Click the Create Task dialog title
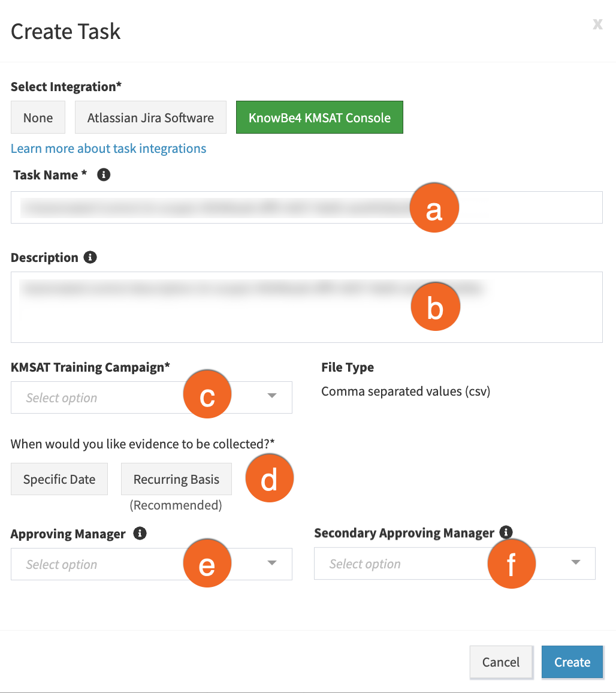The image size is (616, 693). click(65, 31)
